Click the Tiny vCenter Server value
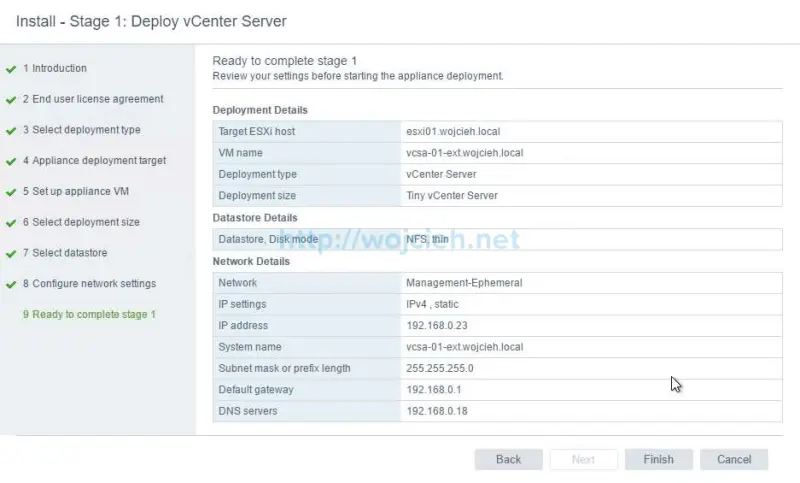800x483 pixels. click(x=452, y=196)
